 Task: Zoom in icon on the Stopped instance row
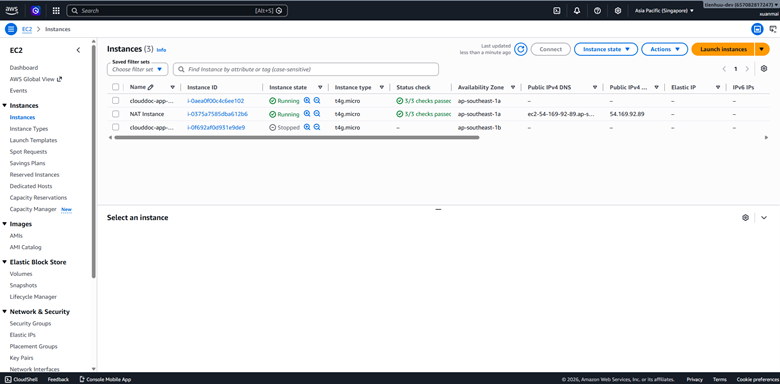pyautogui.click(x=307, y=127)
